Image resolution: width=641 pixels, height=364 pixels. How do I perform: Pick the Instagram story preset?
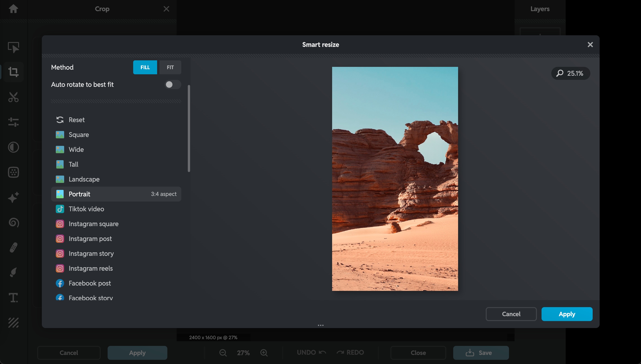[x=116, y=253]
